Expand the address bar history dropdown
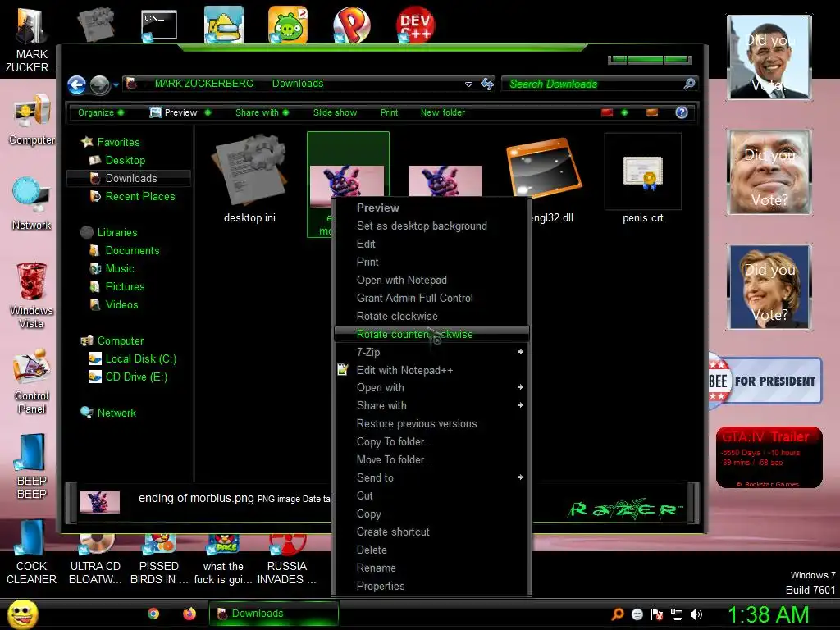This screenshot has width=840, height=630. pyautogui.click(x=468, y=84)
